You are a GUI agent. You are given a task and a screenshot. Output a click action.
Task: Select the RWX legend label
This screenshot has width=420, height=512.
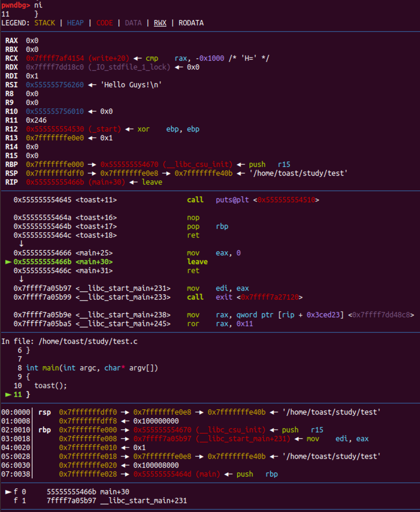coord(160,23)
